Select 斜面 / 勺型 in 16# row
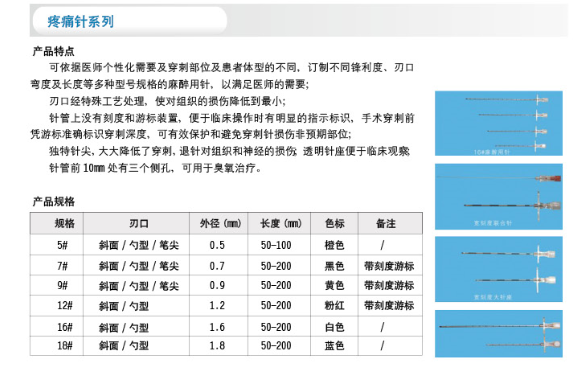The height and width of the screenshot is (366, 586). (x=124, y=328)
